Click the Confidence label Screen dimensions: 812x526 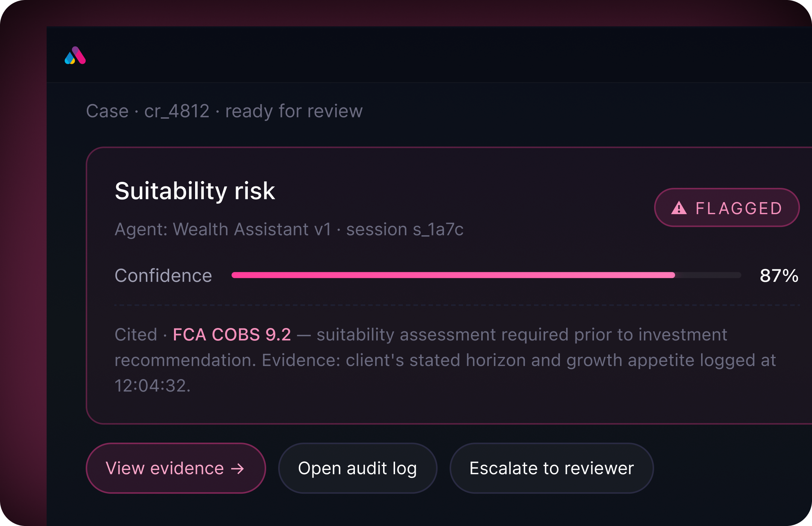tap(163, 275)
